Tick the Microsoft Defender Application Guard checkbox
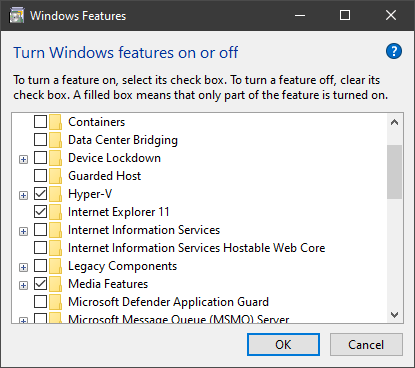The width and height of the screenshot is (415, 368). 40,302
